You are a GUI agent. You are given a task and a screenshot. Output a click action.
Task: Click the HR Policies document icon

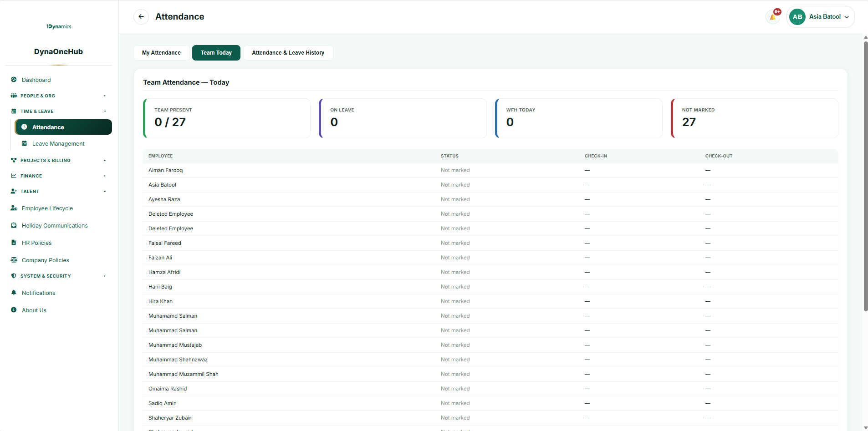pyautogui.click(x=14, y=243)
